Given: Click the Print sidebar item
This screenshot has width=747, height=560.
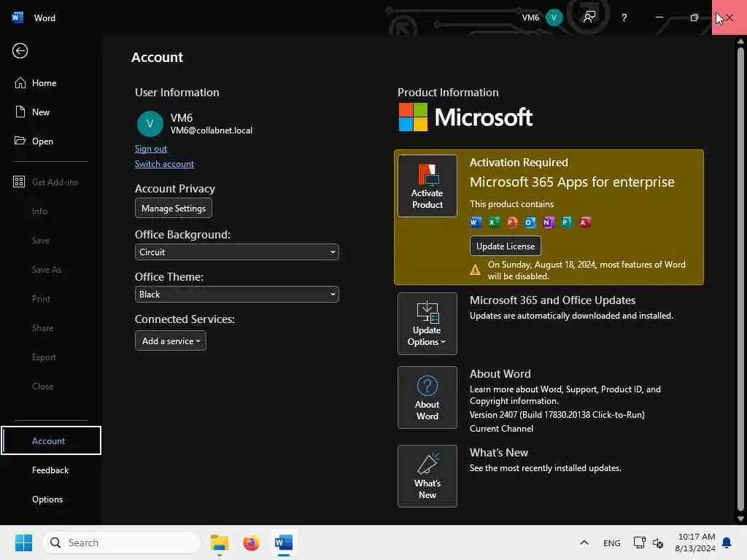Looking at the screenshot, I should coord(41,298).
